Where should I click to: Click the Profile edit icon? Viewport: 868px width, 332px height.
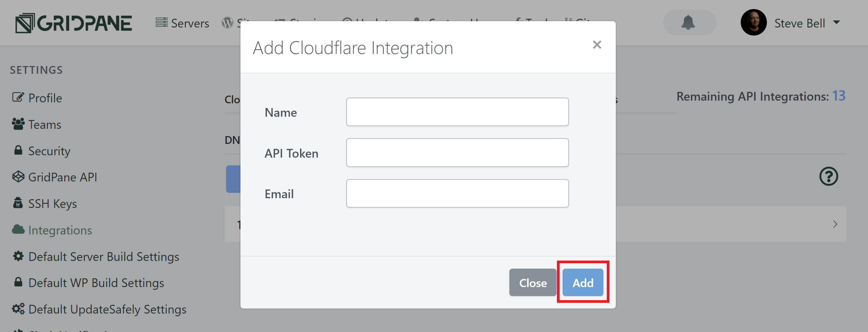coord(18,97)
